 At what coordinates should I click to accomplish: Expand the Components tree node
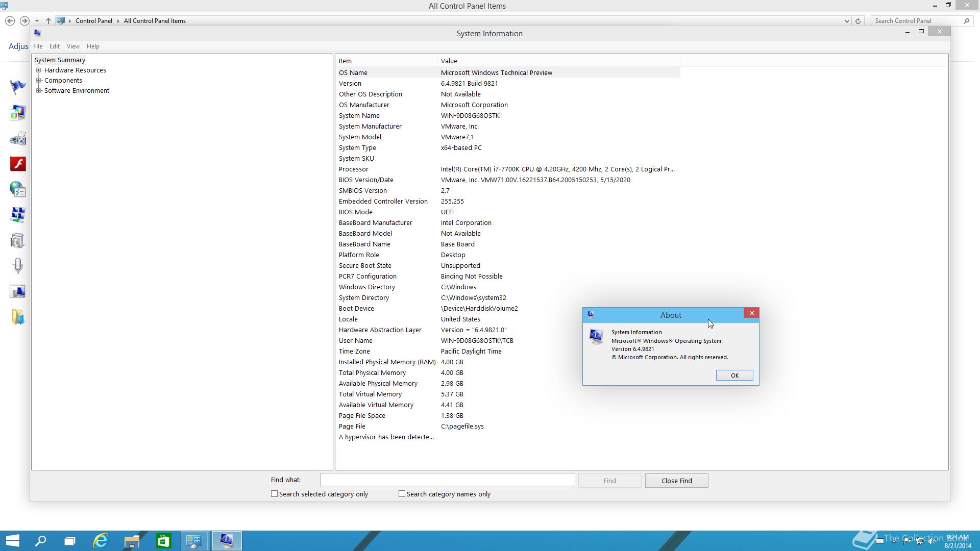click(x=39, y=81)
